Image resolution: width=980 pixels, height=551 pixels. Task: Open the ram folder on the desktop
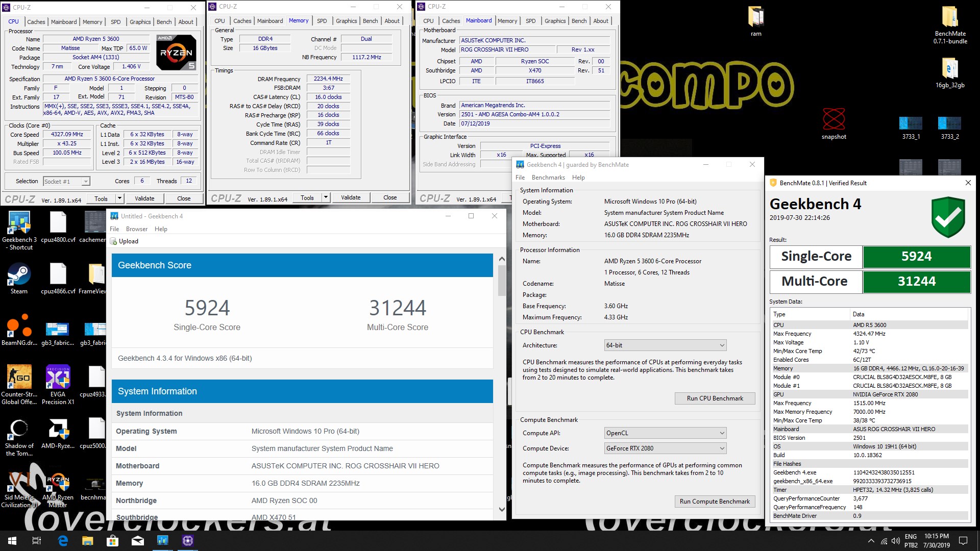pyautogui.click(x=756, y=21)
